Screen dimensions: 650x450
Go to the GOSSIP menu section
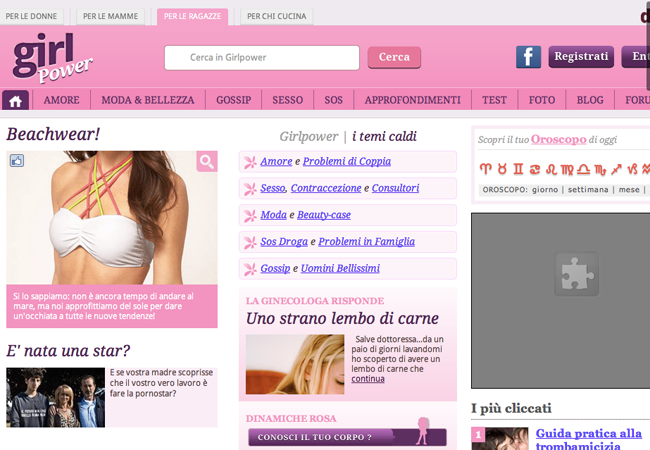(233, 100)
